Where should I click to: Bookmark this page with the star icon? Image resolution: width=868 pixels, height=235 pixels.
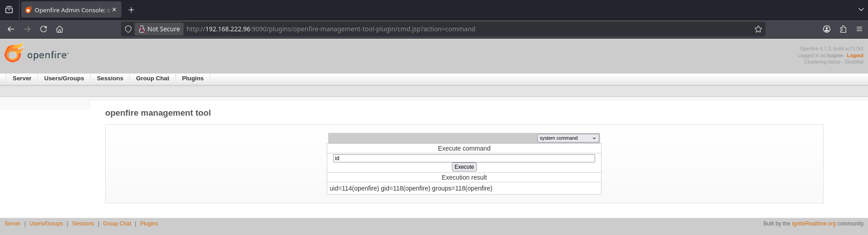(x=758, y=29)
